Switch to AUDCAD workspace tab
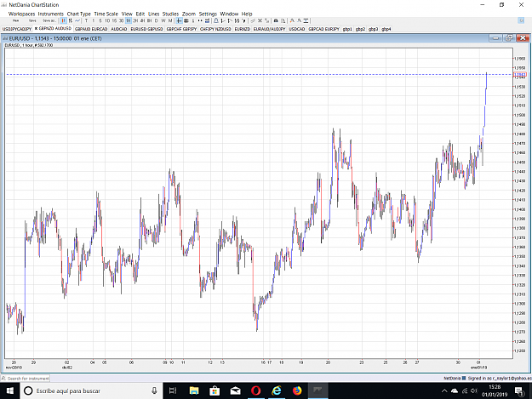 coord(119,29)
